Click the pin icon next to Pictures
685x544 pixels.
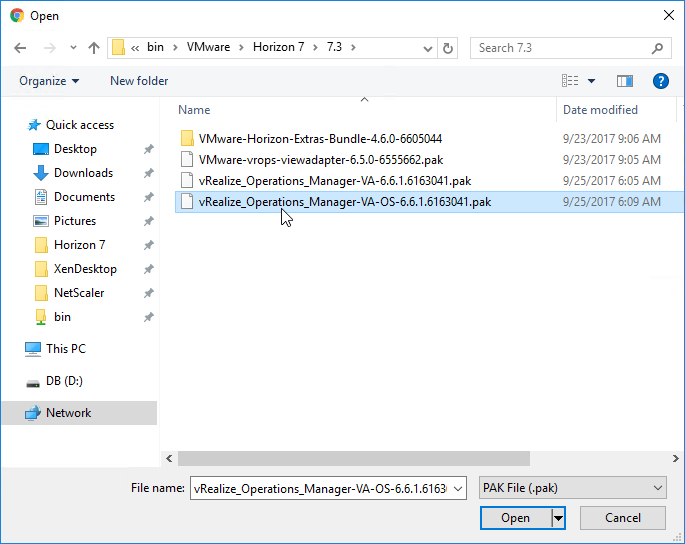(x=149, y=222)
